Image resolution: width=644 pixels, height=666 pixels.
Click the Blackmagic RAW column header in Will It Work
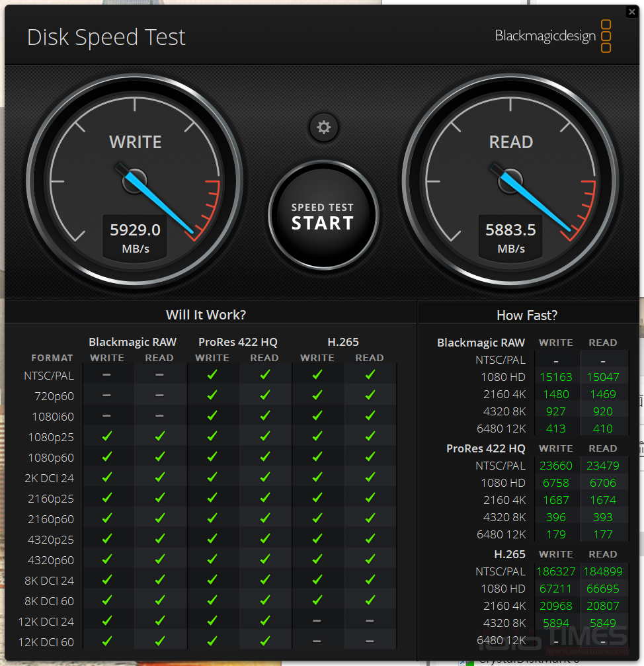tap(132, 342)
